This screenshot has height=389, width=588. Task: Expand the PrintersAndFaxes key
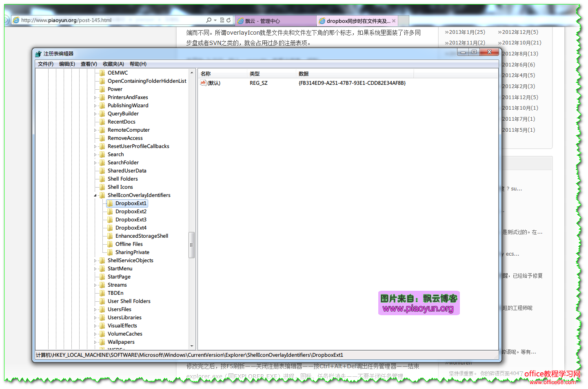[x=95, y=98]
